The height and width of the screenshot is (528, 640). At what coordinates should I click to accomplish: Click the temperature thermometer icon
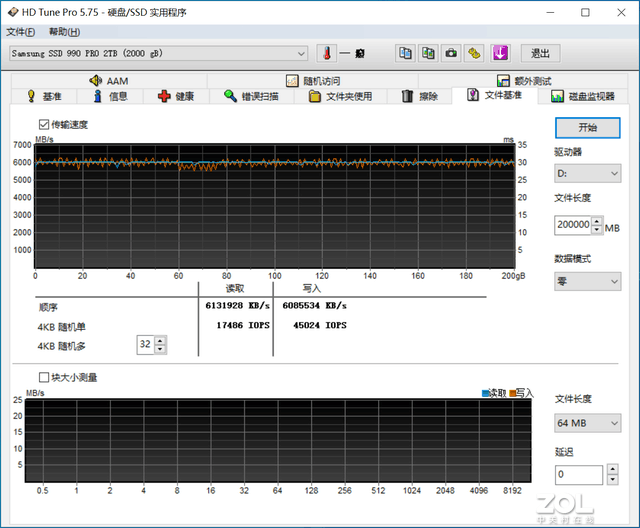coord(326,53)
